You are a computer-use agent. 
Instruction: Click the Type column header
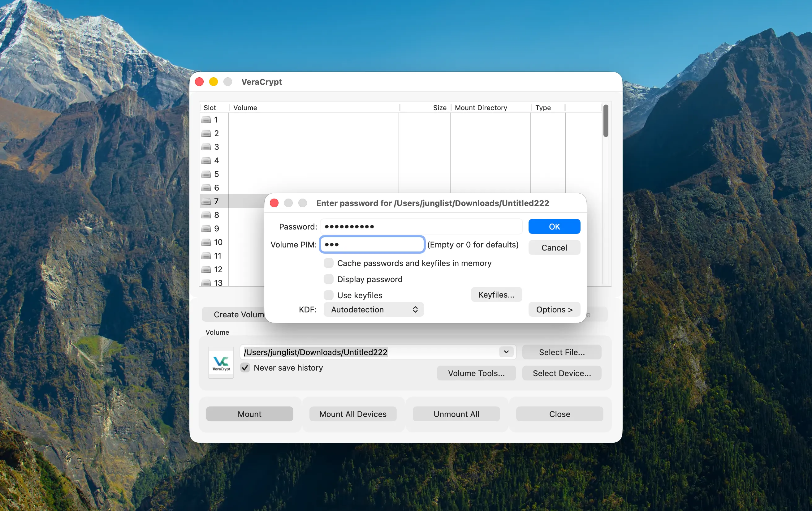pos(548,108)
